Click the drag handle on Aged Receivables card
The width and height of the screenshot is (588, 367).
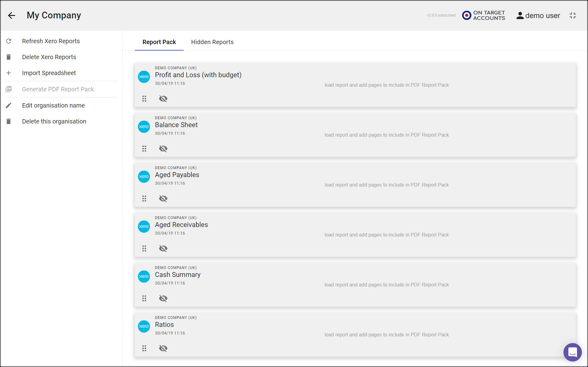point(144,248)
